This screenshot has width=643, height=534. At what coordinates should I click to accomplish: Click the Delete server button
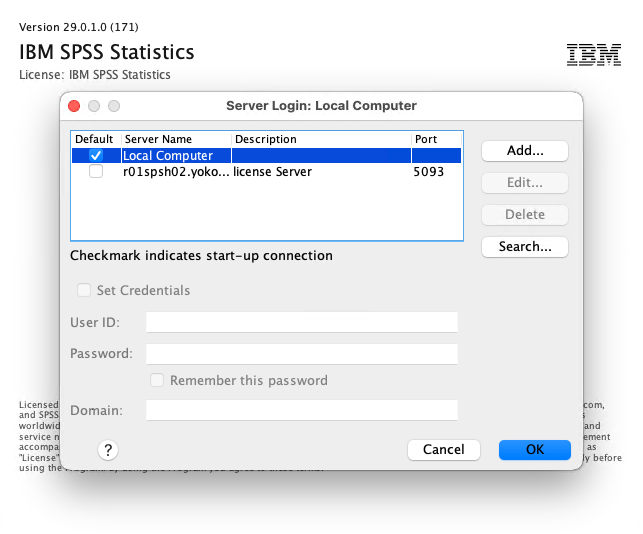[x=524, y=215]
